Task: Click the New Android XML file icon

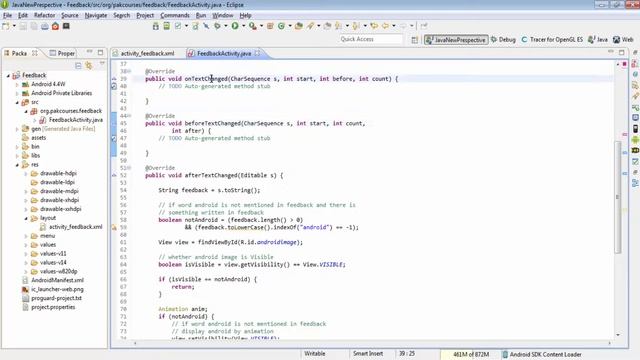Action: point(196,26)
